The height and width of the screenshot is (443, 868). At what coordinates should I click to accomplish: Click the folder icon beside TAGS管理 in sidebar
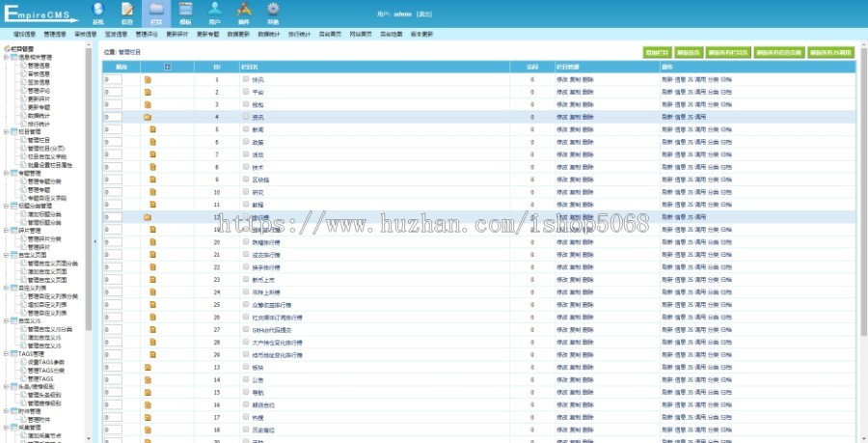click(x=14, y=354)
